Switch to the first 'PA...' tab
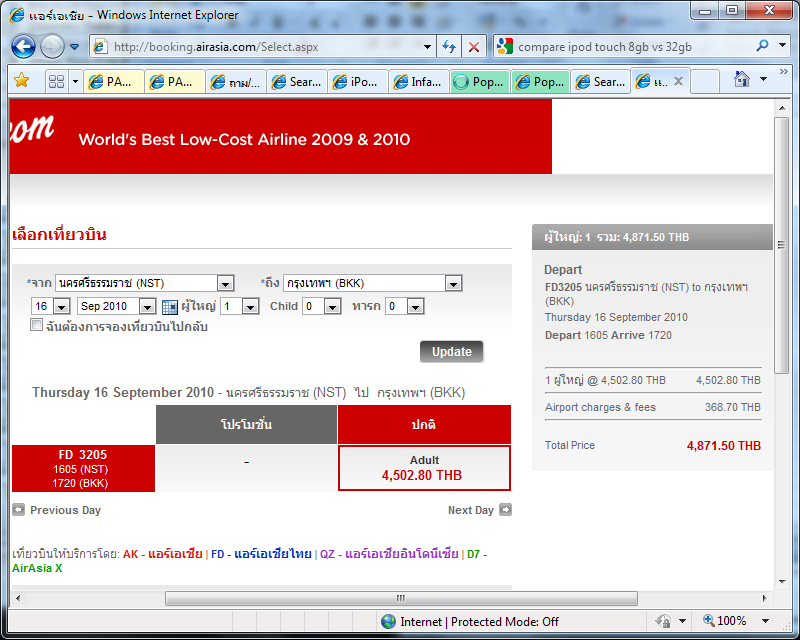800x640 pixels. (114, 82)
